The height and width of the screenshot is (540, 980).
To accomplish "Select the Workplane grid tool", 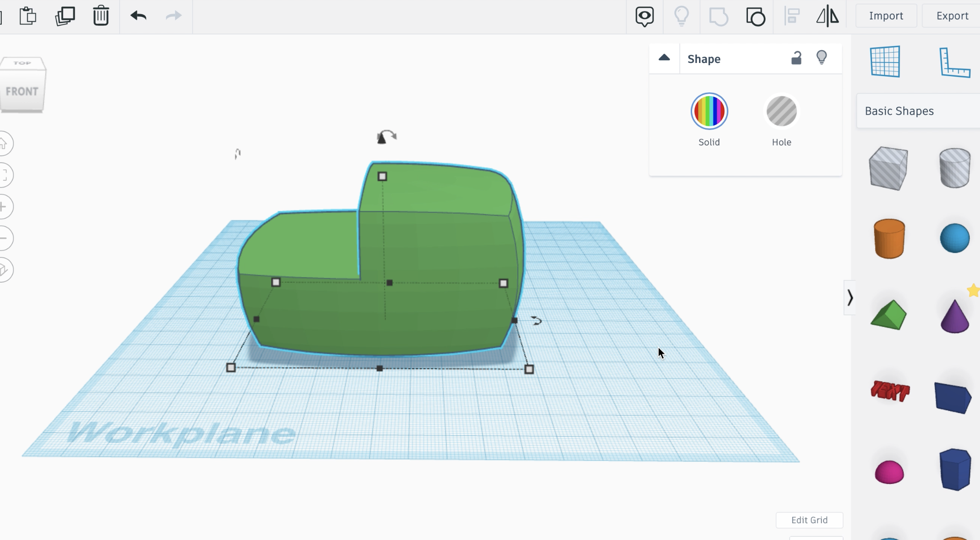I will coord(885,61).
